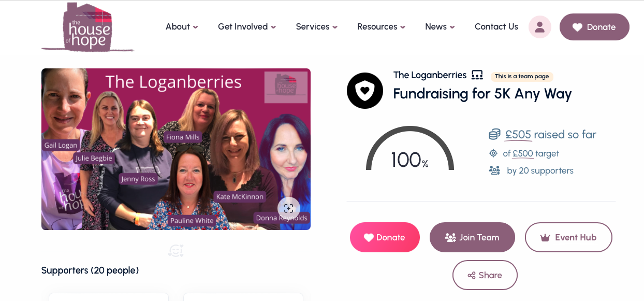Click the smiley icon above Supporters heading
This screenshot has height=301, width=644.
point(176,251)
